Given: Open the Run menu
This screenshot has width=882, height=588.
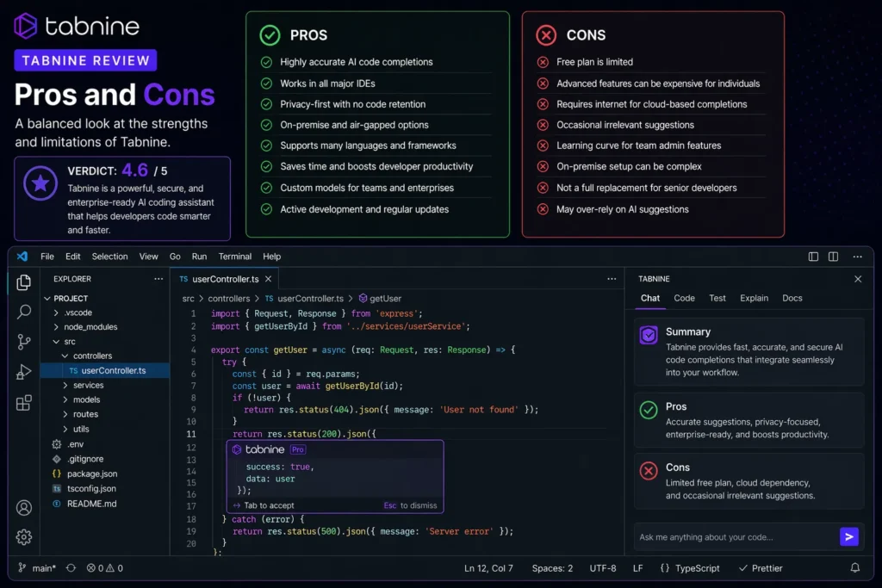Looking at the screenshot, I should (199, 257).
